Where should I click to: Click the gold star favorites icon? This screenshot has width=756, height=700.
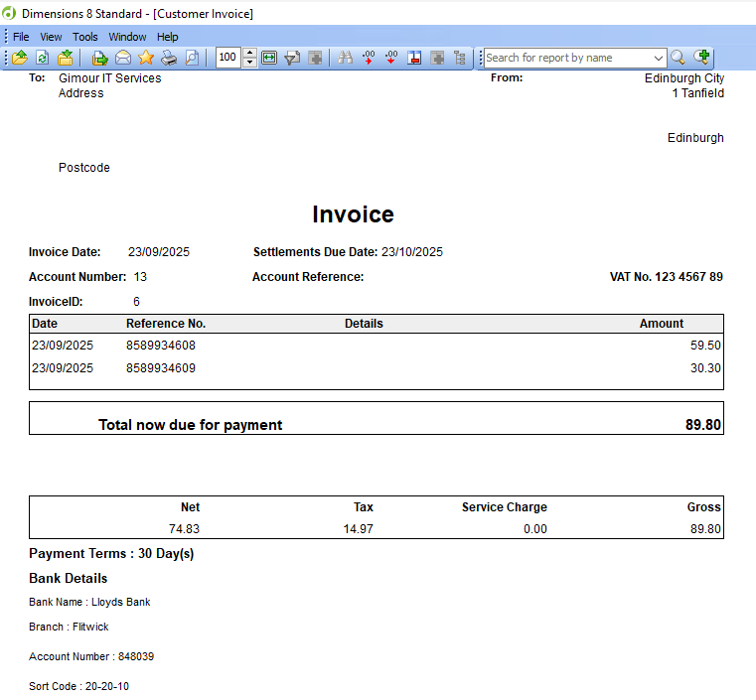coord(146,58)
